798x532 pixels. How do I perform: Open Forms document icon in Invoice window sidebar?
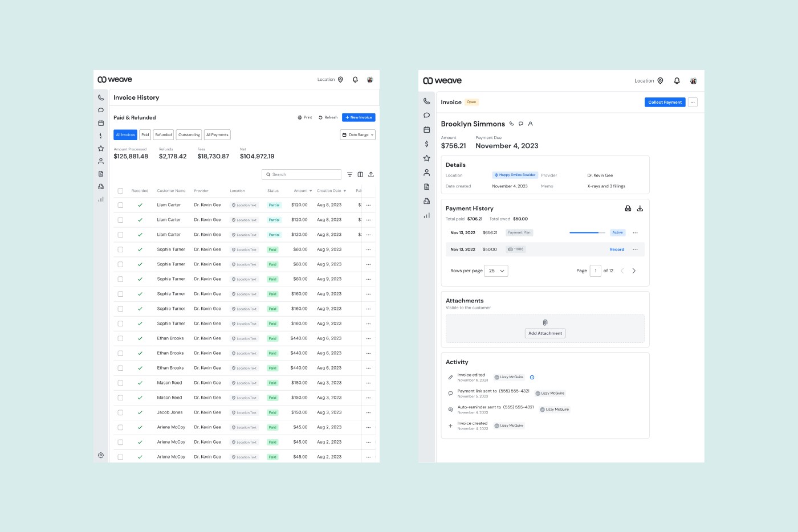click(426, 187)
